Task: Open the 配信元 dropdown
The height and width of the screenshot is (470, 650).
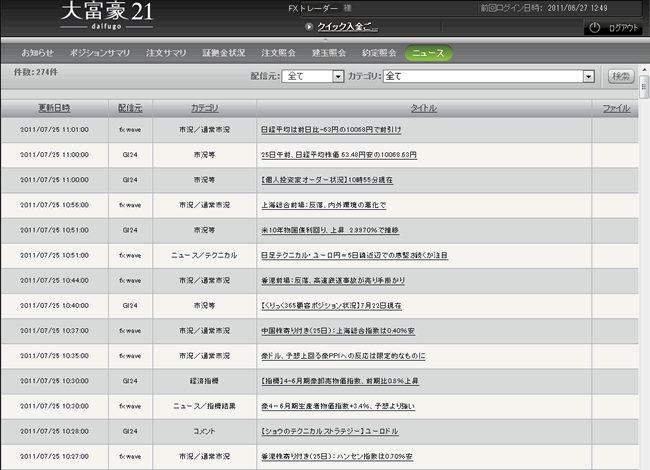Action: [x=313, y=76]
